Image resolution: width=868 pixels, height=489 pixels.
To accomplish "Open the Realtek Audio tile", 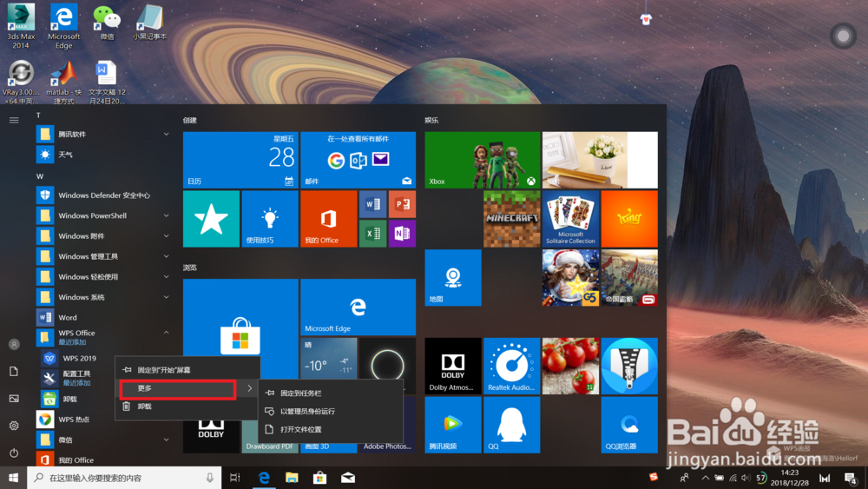I will pyautogui.click(x=511, y=366).
